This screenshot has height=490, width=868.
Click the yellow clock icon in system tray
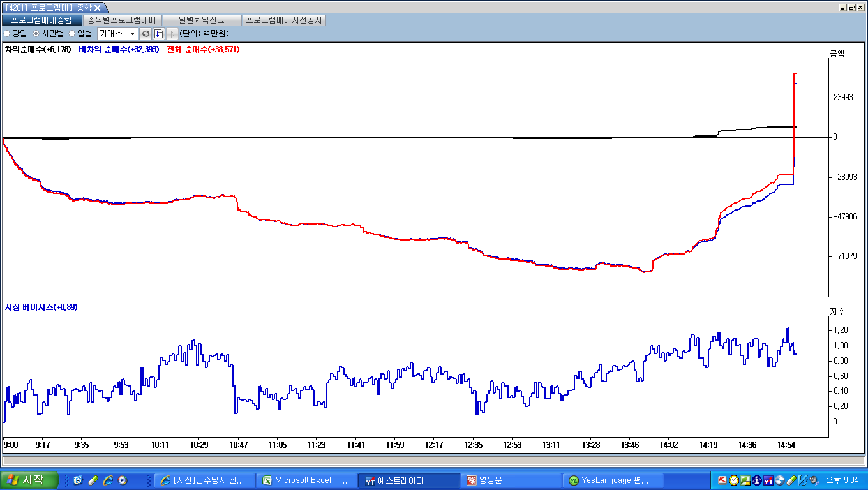tap(734, 480)
